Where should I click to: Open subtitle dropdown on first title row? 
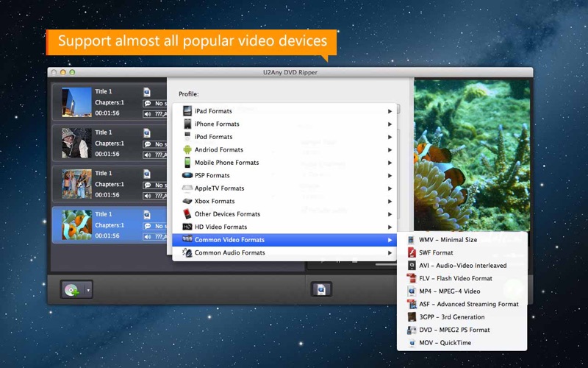(155, 103)
